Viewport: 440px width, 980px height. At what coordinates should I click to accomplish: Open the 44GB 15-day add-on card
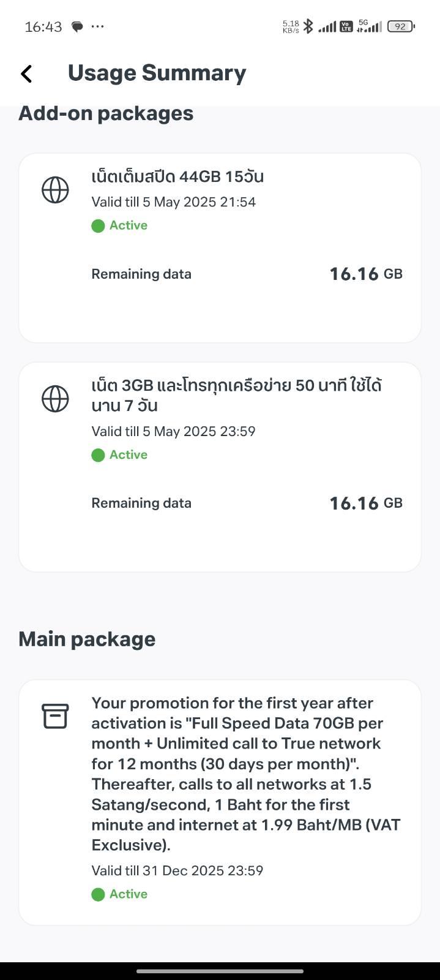coord(220,248)
